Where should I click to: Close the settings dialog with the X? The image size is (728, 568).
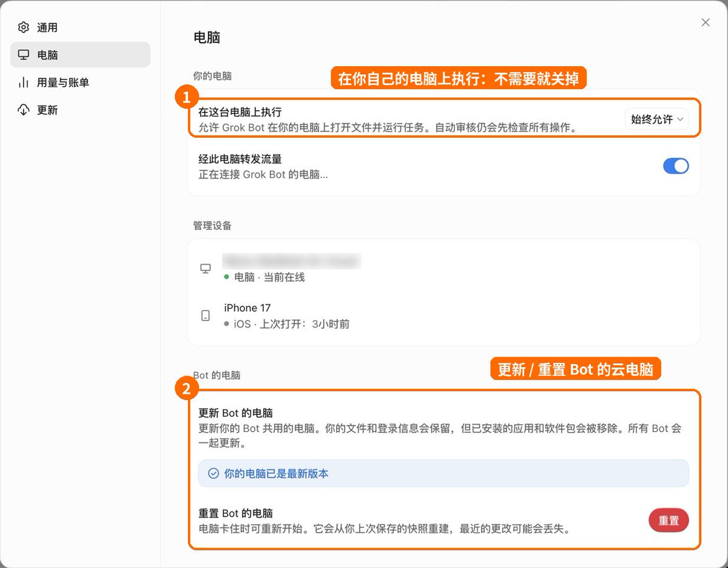coord(706,22)
